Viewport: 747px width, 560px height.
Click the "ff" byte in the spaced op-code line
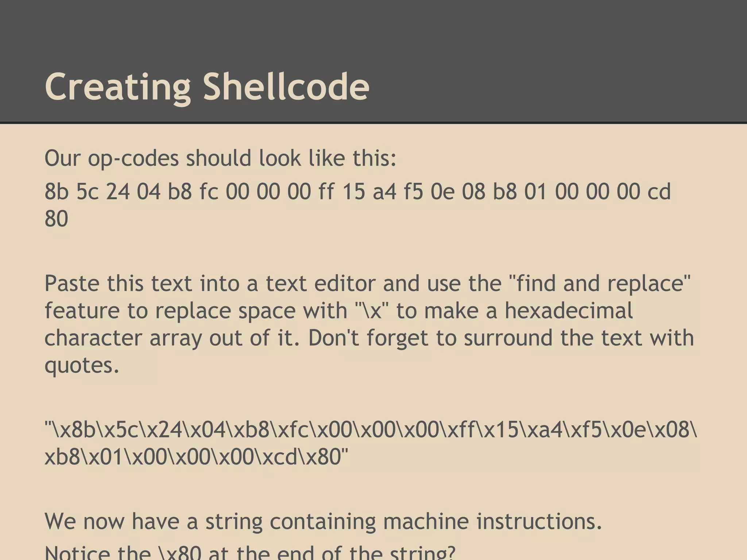326,191
